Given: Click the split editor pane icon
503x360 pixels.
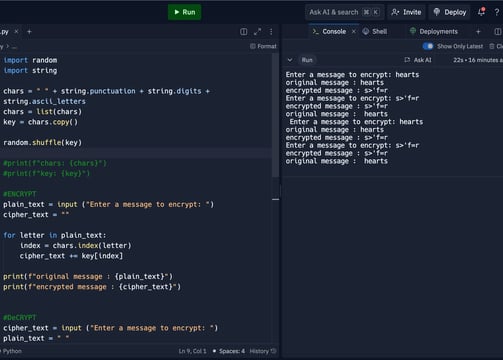Looking at the screenshot, I should (x=244, y=32).
